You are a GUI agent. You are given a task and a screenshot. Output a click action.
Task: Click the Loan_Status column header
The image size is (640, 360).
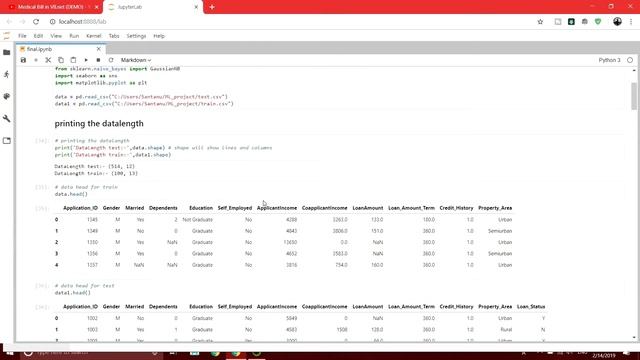pyautogui.click(x=531, y=307)
